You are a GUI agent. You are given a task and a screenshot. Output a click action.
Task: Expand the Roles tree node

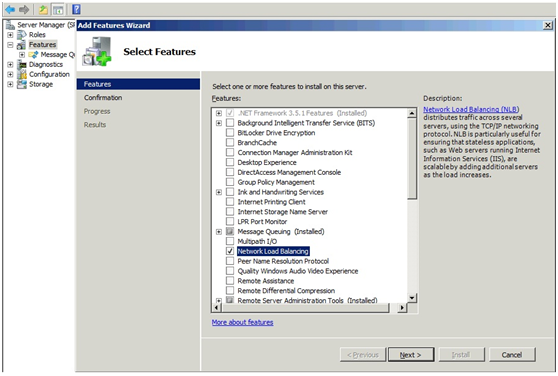pos(10,35)
